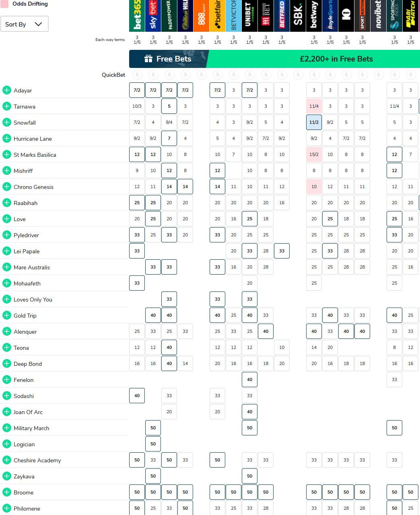420x515 pixels.
Task: Select Snowfall's highlighted 11/2 Betway odds
Action: click(314, 122)
